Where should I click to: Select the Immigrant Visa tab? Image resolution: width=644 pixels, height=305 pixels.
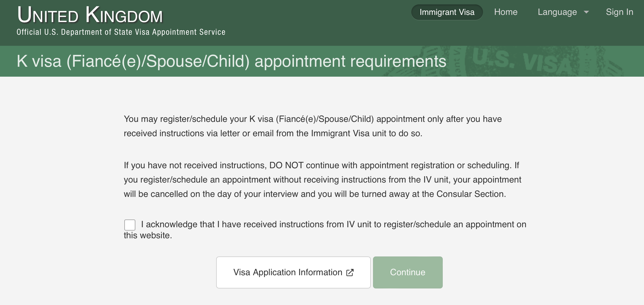(447, 12)
